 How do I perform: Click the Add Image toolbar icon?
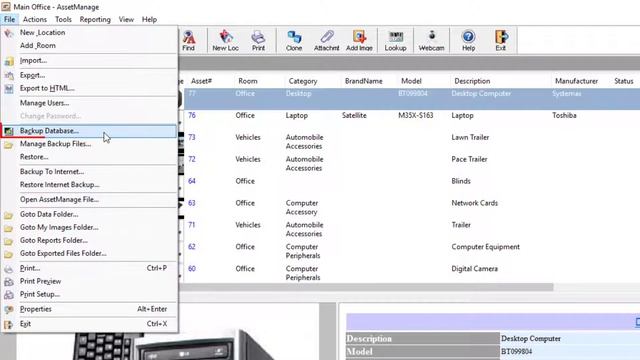click(359, 40)
